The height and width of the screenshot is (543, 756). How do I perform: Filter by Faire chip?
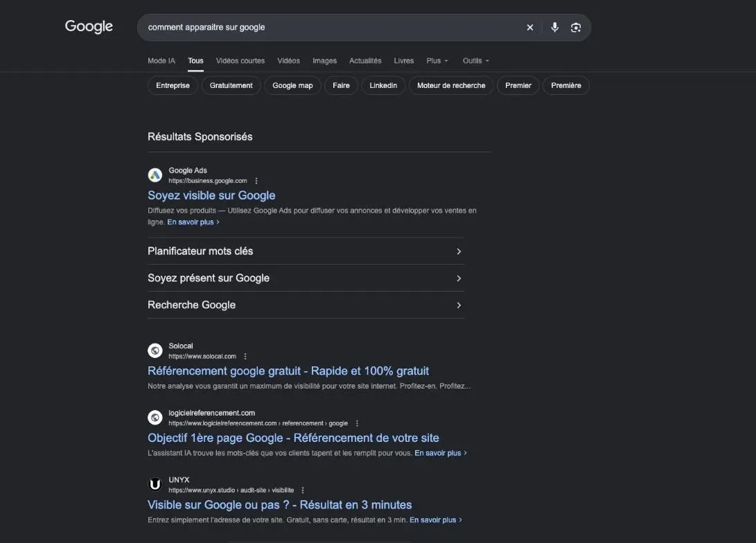(x=341, y=85)
